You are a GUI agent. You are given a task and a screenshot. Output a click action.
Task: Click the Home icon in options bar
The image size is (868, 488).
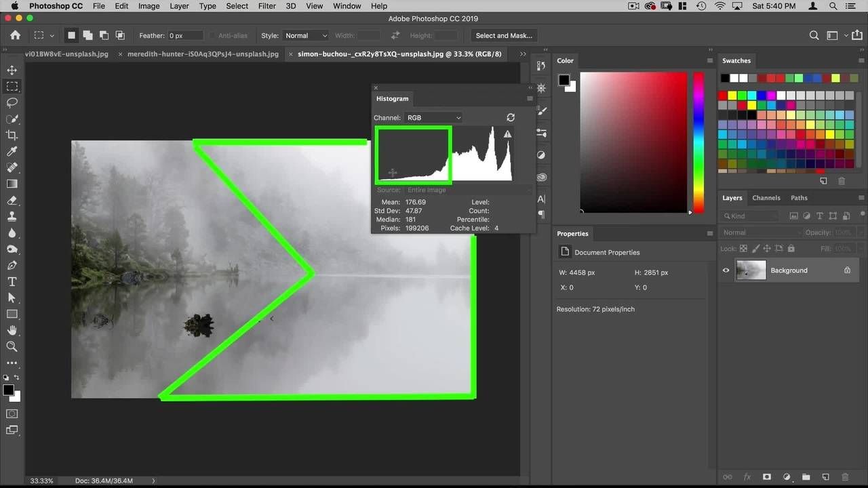(x=15, y=35)
